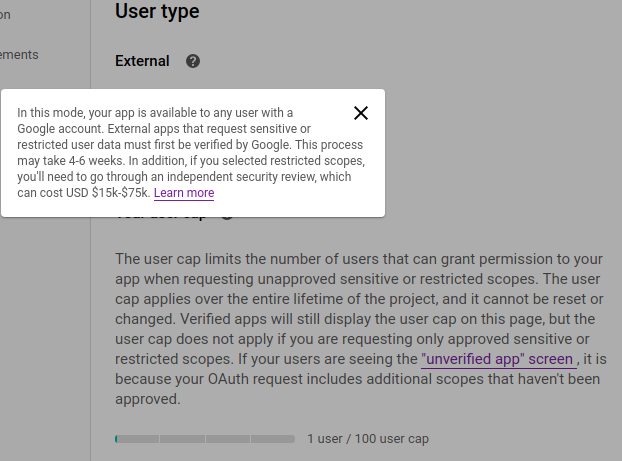Select the sidebar item ending in "ements"
The image size is (622, 461).
coord(19,55)
